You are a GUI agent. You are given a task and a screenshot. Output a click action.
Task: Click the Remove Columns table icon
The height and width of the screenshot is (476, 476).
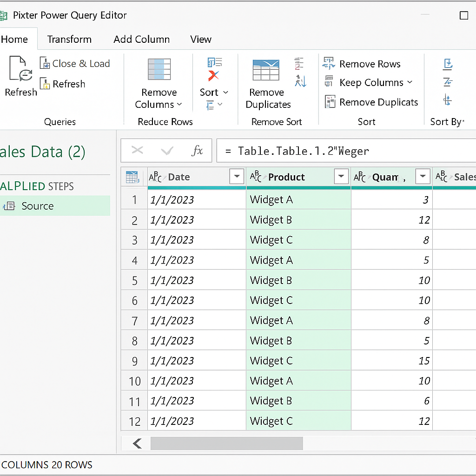159,69
